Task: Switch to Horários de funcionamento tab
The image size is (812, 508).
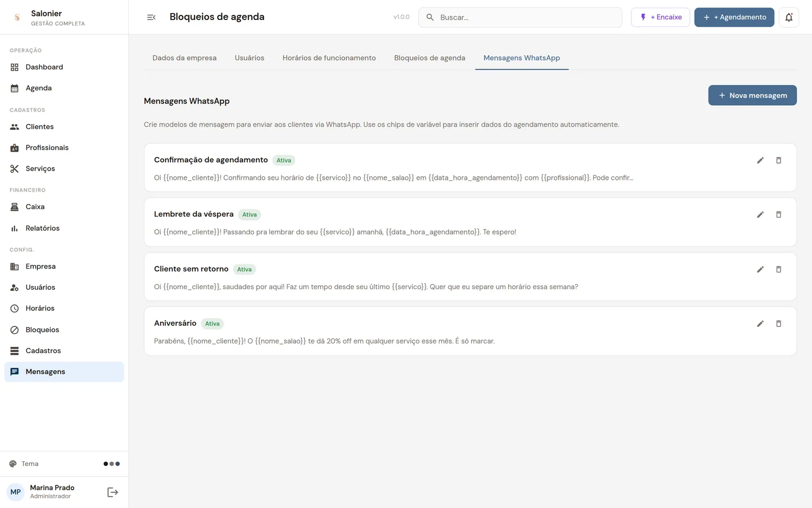Action: pyautogui.click(x=329, y=58)
